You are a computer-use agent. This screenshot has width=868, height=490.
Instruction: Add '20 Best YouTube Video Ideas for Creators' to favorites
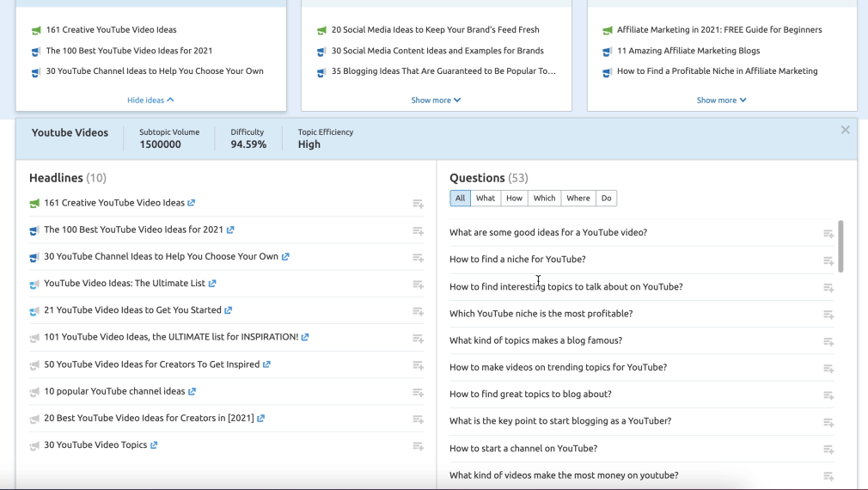418,420
